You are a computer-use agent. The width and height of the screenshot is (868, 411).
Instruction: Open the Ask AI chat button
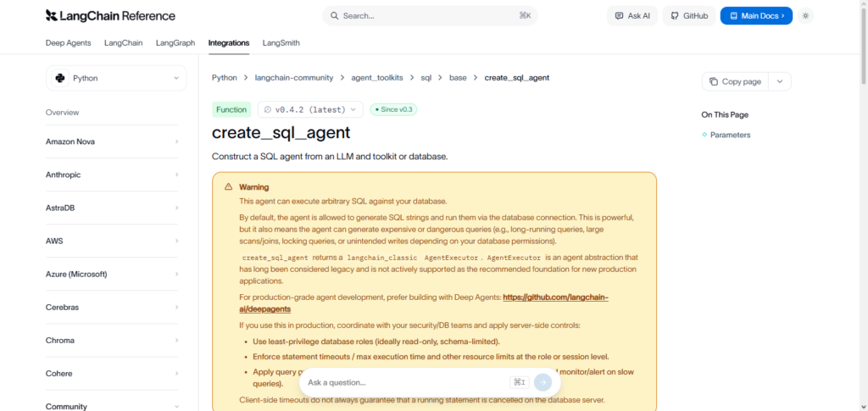click(x=632, y=16)
